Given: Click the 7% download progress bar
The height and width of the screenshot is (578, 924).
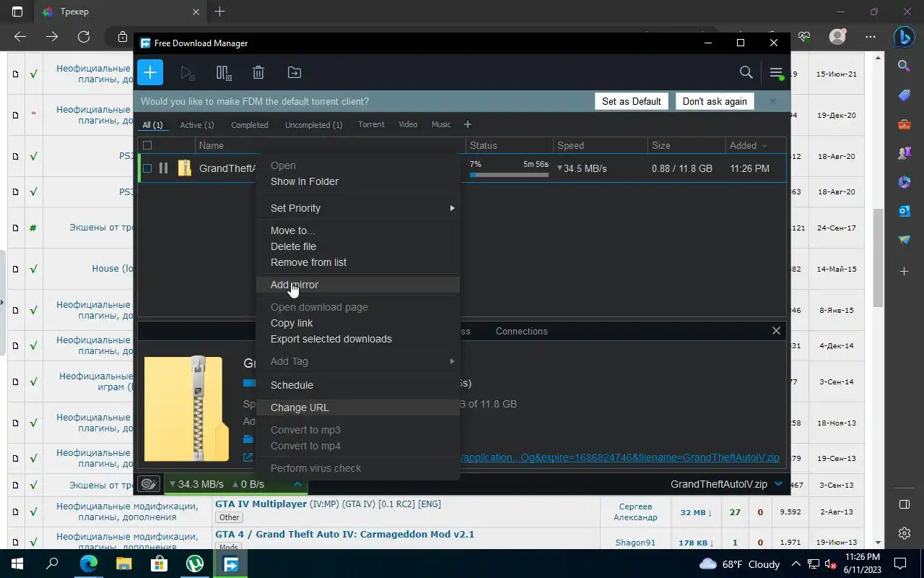Looking at the screenshot, I should tap(509, 175).
